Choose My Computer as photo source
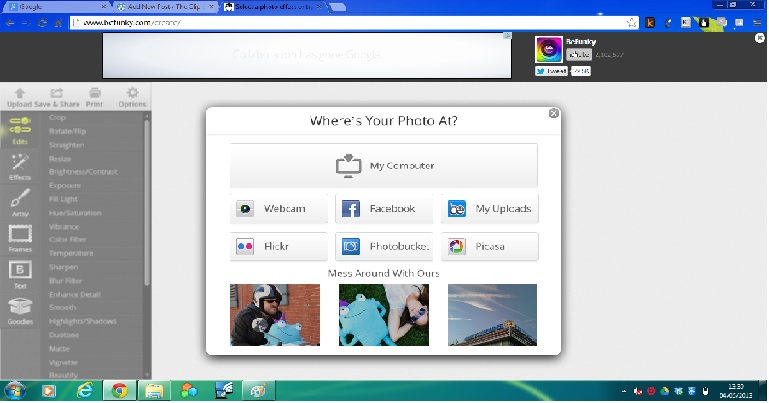The height and width of the screenshot is (403, 769). (383, 165)
